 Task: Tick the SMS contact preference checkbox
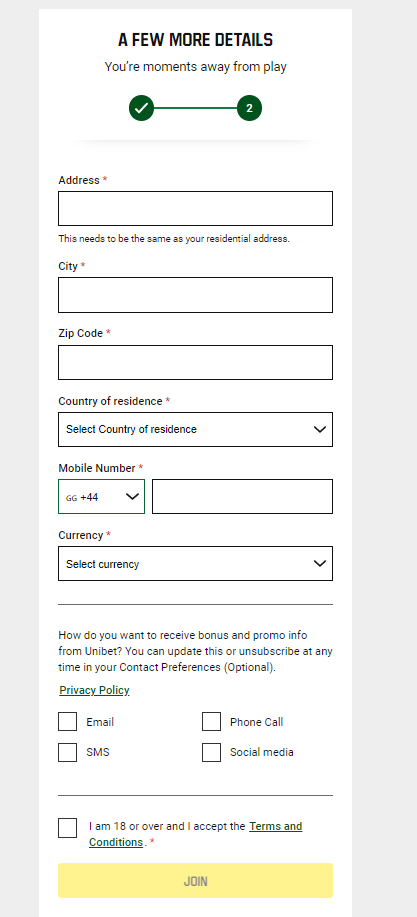point(67,752)
